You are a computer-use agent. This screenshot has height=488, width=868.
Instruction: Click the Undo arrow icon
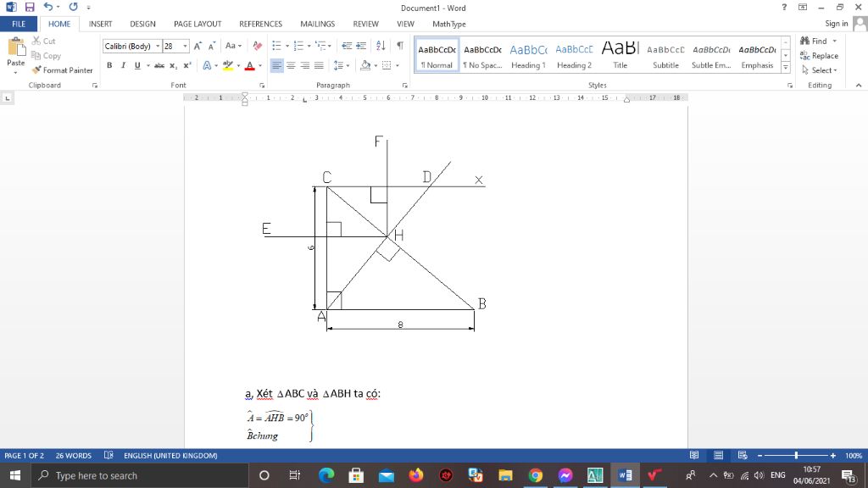(x=48, y=7)
